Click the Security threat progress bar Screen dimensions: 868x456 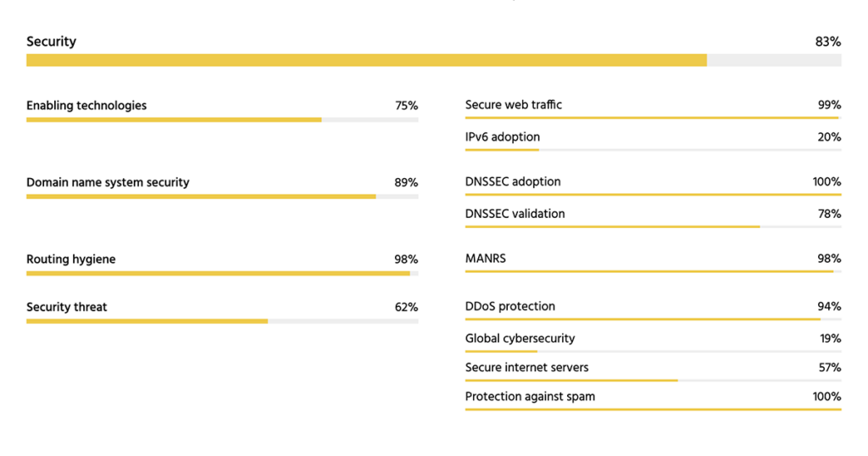[222, 321]
